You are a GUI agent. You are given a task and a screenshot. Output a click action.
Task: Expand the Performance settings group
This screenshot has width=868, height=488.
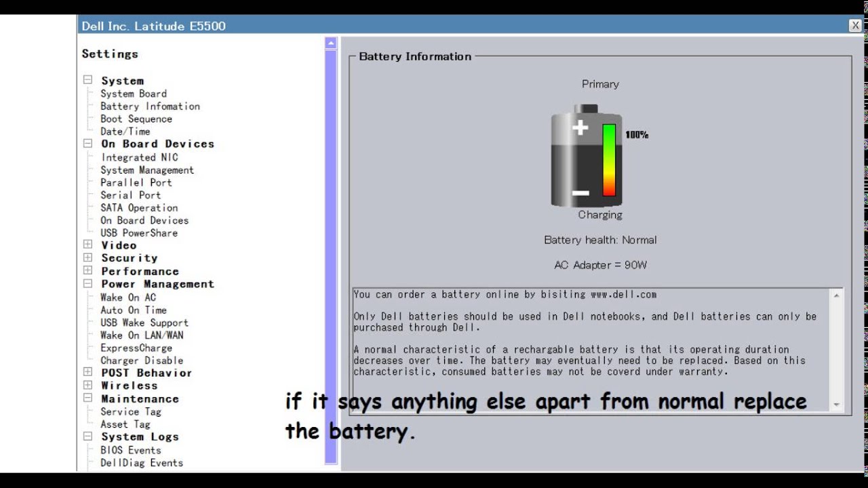[87, 270]
